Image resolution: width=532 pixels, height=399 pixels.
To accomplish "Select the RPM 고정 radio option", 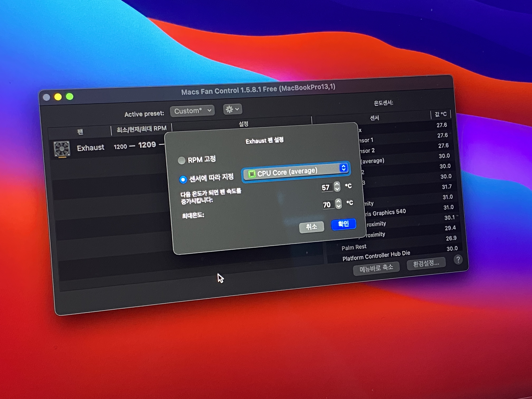I will [182, 160].
